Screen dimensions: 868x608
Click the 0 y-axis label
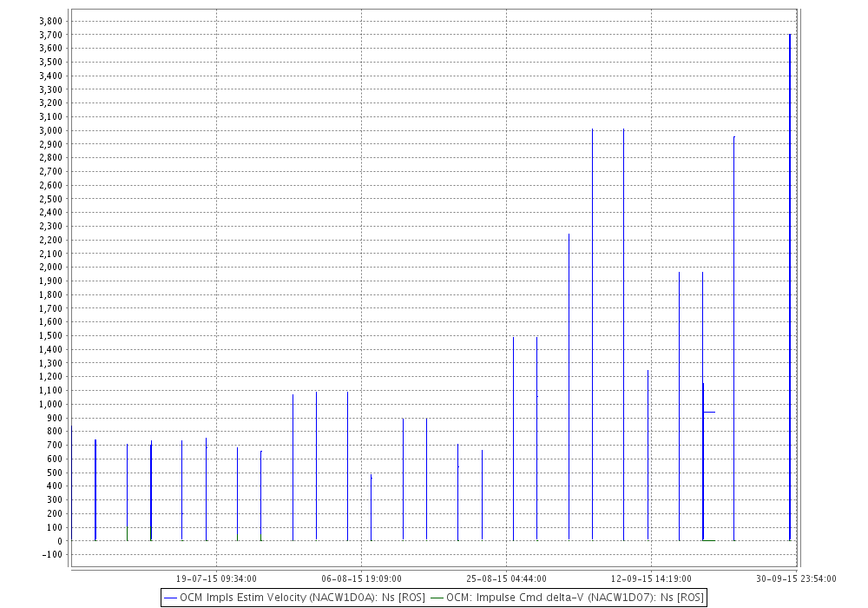[60, 540]
